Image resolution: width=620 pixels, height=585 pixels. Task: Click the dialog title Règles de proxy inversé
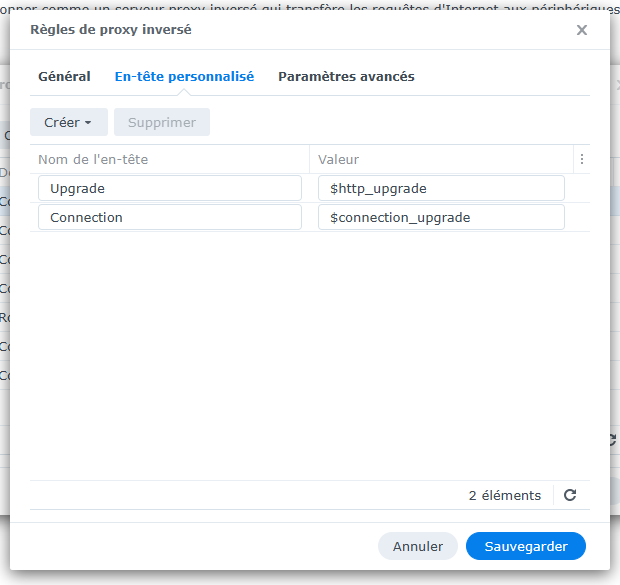point(111,30)
